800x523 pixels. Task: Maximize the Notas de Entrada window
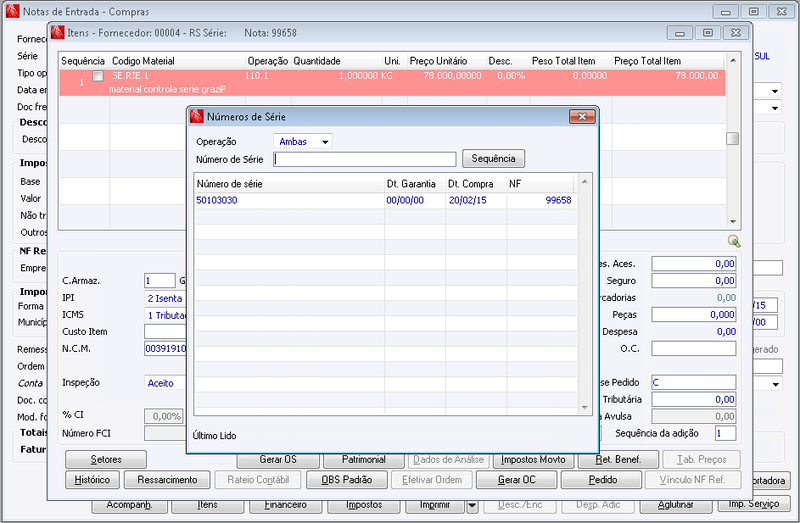click(x=754, y=11)
